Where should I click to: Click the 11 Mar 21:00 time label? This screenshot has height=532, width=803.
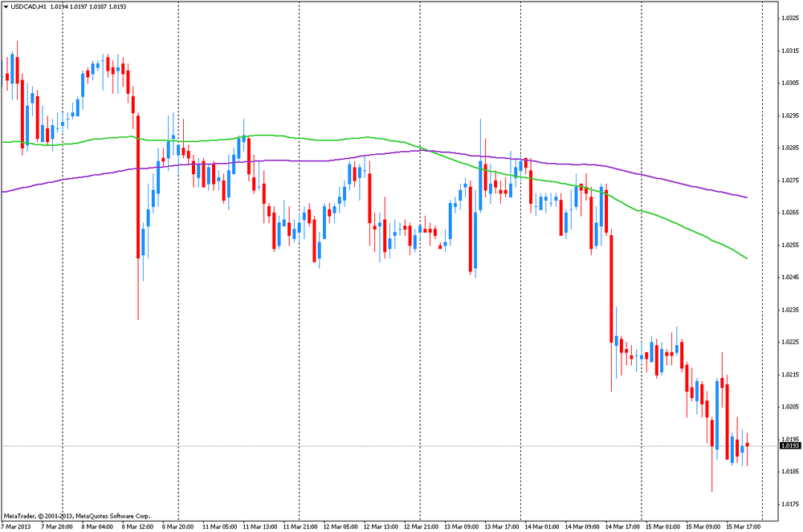tap(300, 526)
